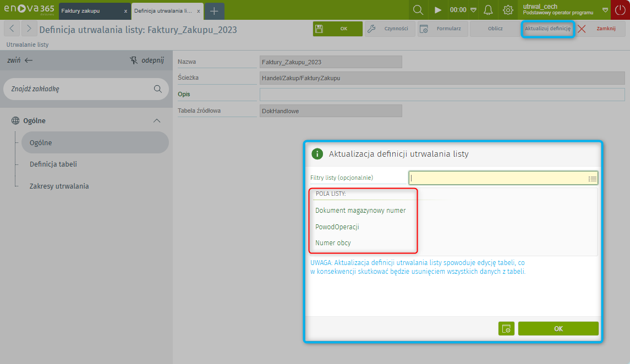Click Aktualizuj definicję button
This screenshot has height=364, width=630.
click(547, 29)
